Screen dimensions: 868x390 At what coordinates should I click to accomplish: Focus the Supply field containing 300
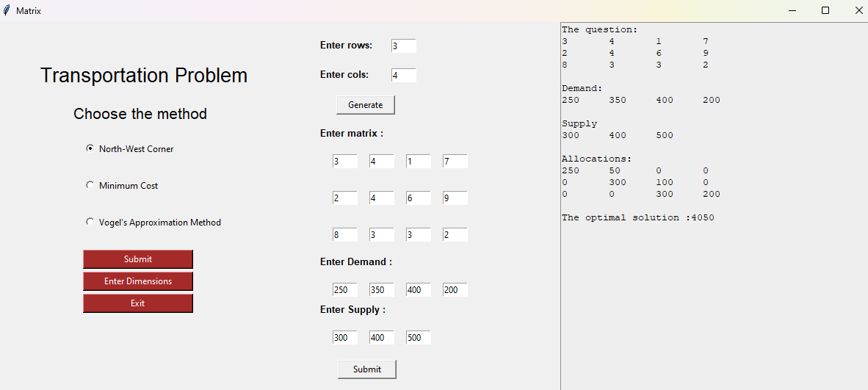pyautogui.click(x=344, y=338)
